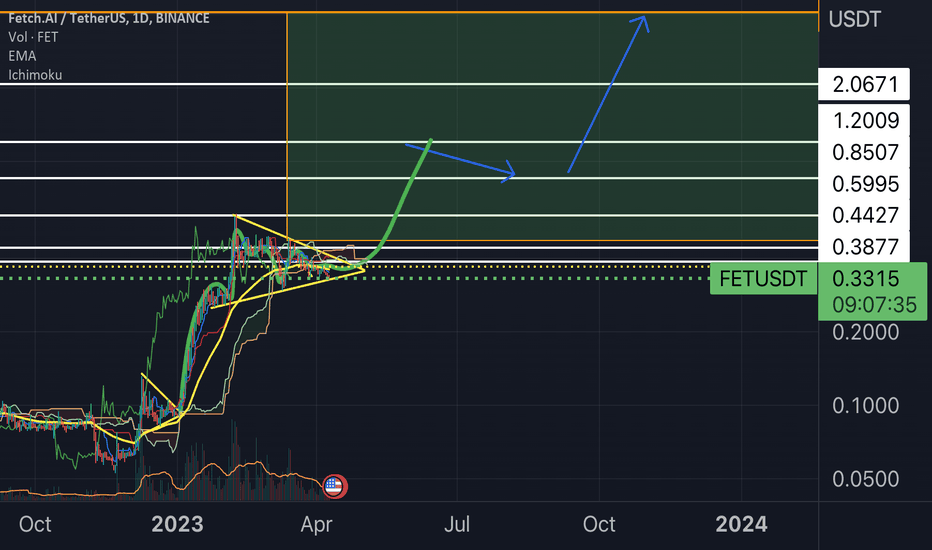Click the 0.4427 price level label
932x550 pixels.
point(864,215)
